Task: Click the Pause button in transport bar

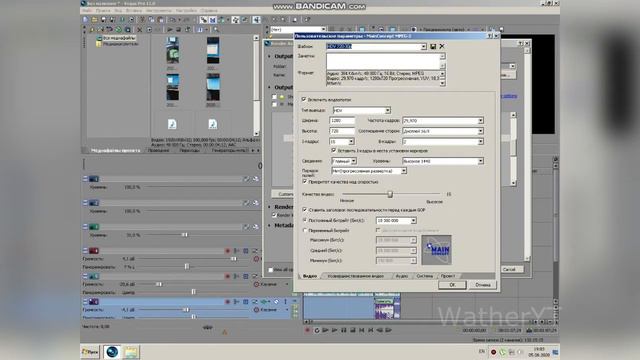Action: [x=344, y=330]
